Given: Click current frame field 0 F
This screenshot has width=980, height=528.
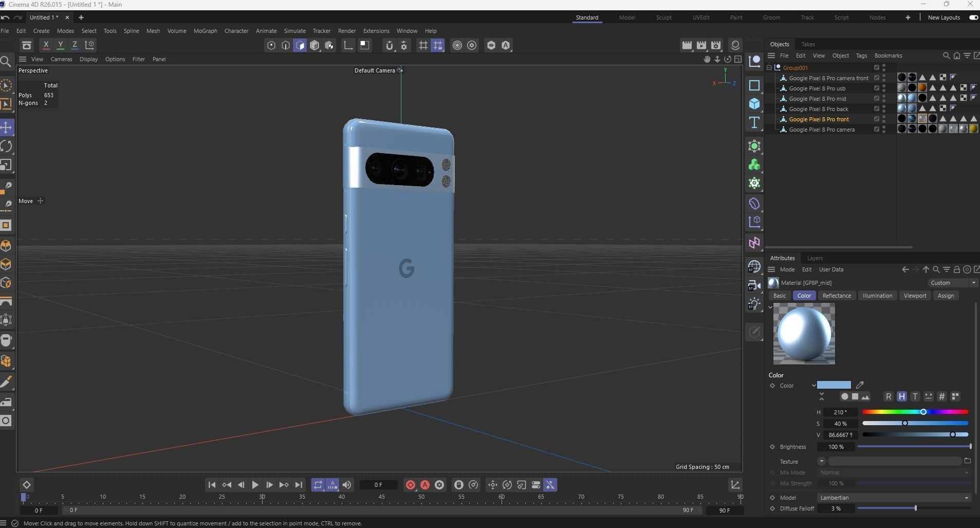Looking at the screenshot, I should pos(378,485).
